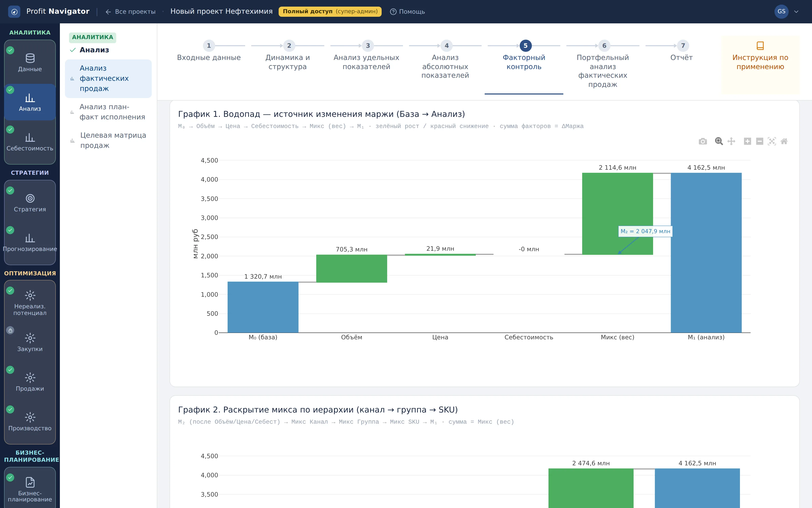812x508 pixels.
Task: Click the Микс (вес) green bar
Action: coord(617,214)
